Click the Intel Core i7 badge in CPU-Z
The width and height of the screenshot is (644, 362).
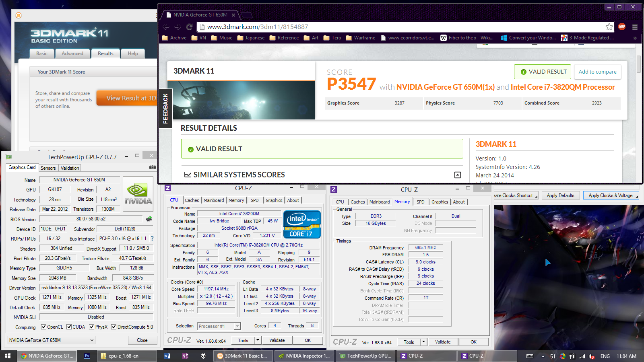point(302,224)
